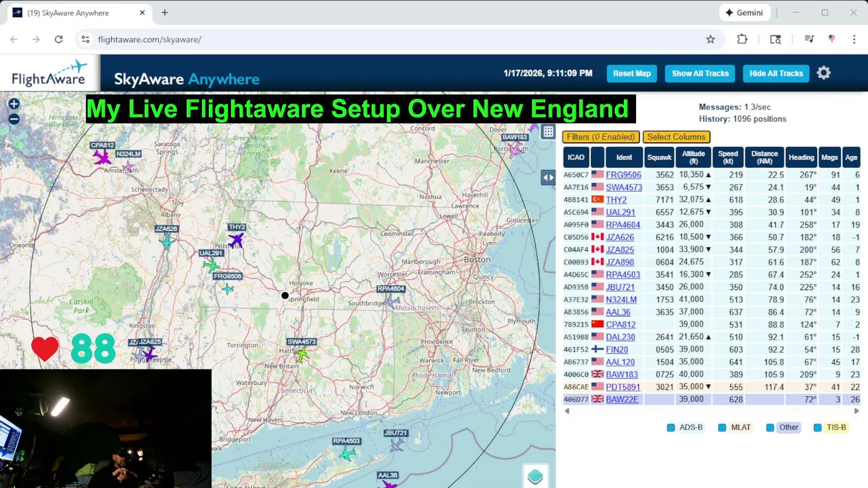868x488 pixels.
Task: Click the MLAT legend color swatch
Action: tap(722, 428)
